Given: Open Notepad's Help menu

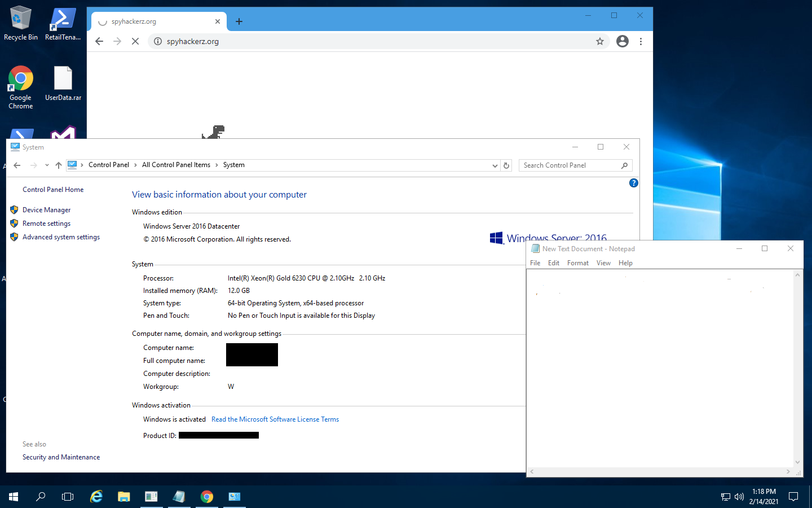Looking at the screenshot, I should 625,263.
